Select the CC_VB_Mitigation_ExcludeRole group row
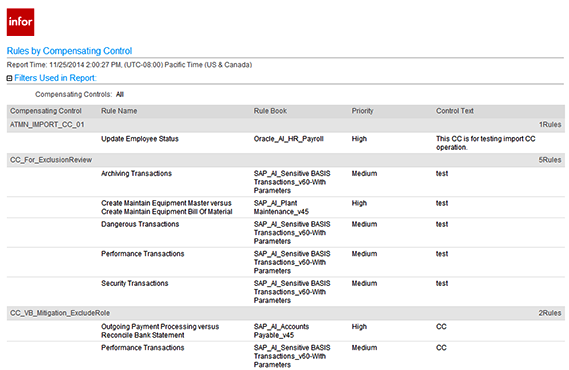The image size is (569, 370). pyautogui.click(x=285, y=313)
